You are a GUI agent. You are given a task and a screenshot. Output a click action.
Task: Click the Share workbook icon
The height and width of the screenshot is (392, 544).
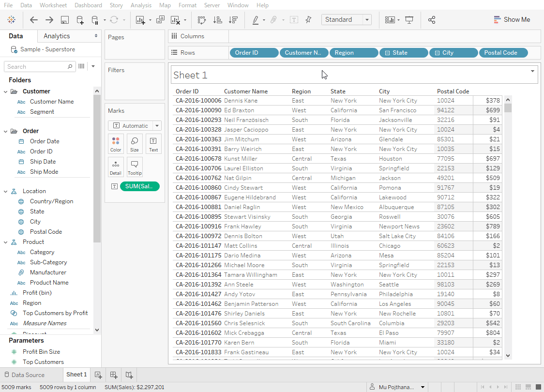[x=432, y=20]
